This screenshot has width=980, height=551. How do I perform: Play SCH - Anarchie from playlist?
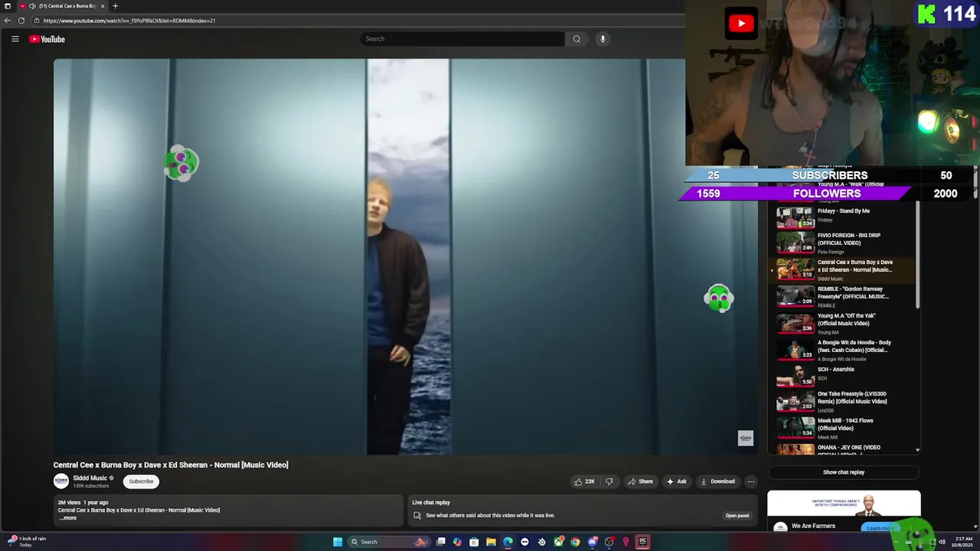[x=842, y=376]
